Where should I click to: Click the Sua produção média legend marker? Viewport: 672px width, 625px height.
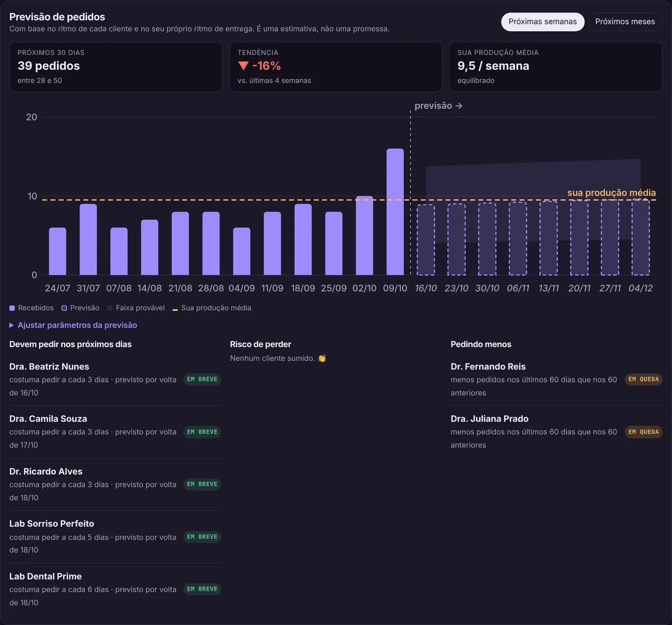pyautogui.click(x=175, y=310)
